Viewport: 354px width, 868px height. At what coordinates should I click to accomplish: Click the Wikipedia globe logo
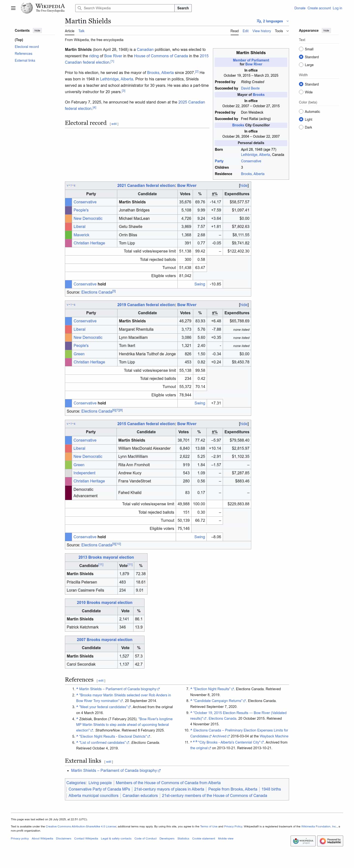click(x=27, y=8)
